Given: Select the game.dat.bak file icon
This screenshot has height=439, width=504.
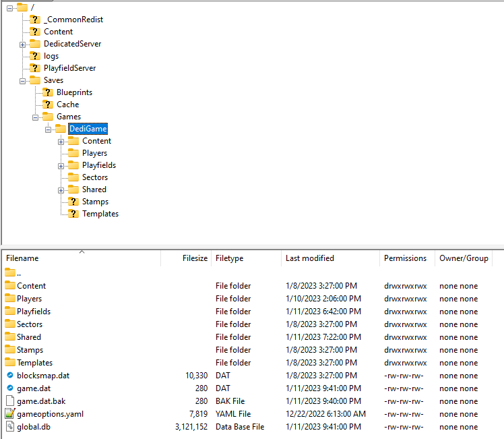Looking at the screenshot, I should coord(10,401).
